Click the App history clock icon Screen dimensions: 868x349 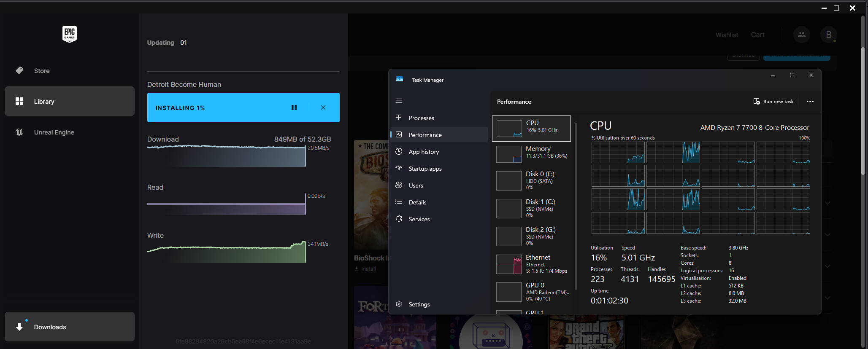click(399, 151)
